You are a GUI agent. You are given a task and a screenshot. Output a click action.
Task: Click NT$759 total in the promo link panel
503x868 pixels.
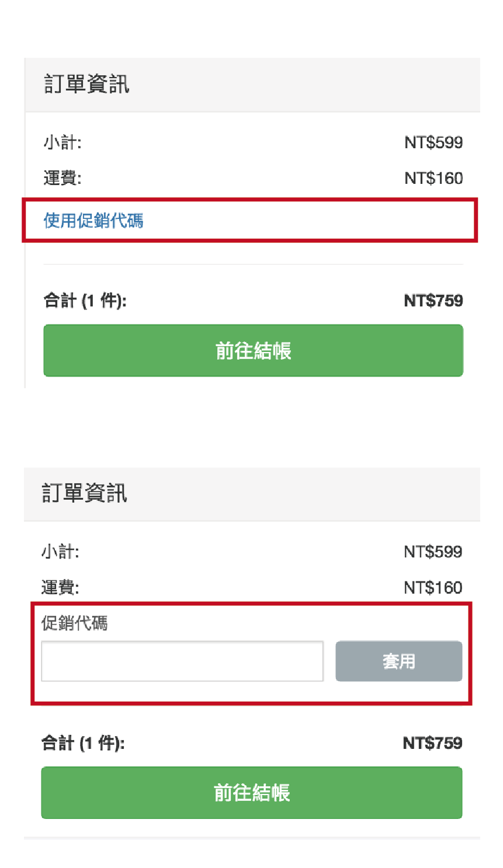[433, 301]
